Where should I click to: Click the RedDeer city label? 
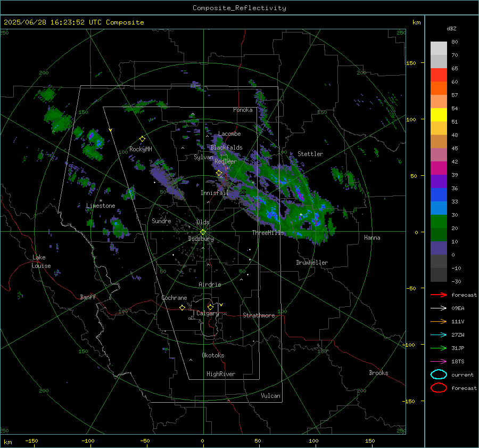pos(226,161)
